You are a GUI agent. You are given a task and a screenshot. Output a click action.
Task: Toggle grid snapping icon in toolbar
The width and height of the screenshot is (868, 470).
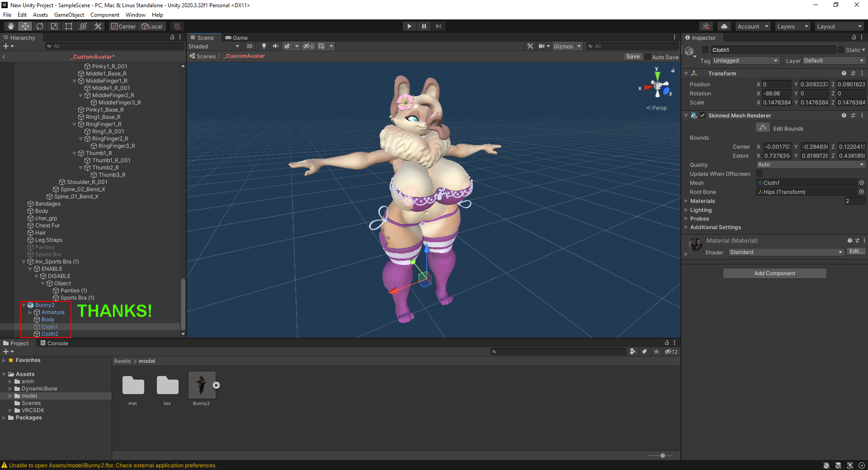pos(177,26)
